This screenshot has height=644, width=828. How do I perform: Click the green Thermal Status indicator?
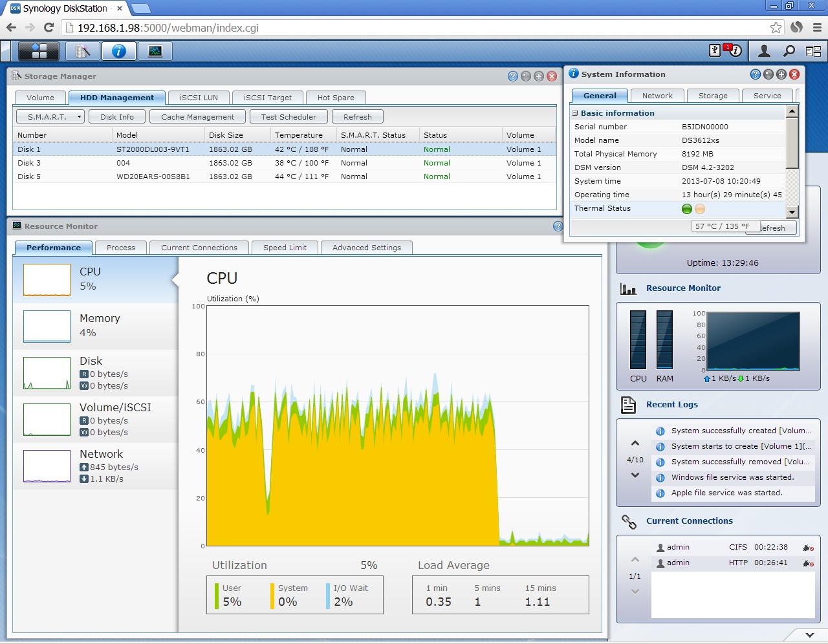pos(686,208)
